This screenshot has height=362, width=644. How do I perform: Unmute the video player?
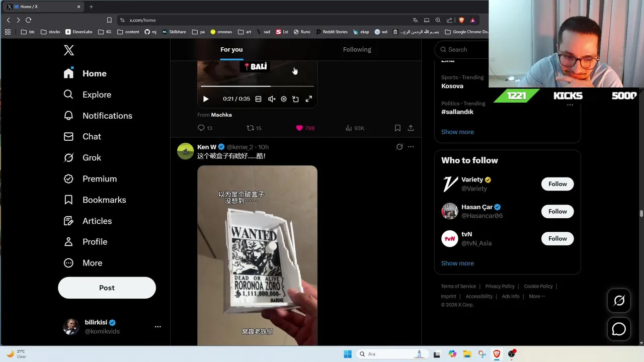(x=272, y=99)
